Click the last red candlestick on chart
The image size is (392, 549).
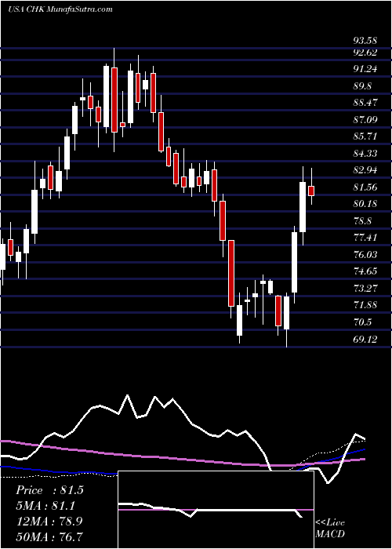point(311,191)
